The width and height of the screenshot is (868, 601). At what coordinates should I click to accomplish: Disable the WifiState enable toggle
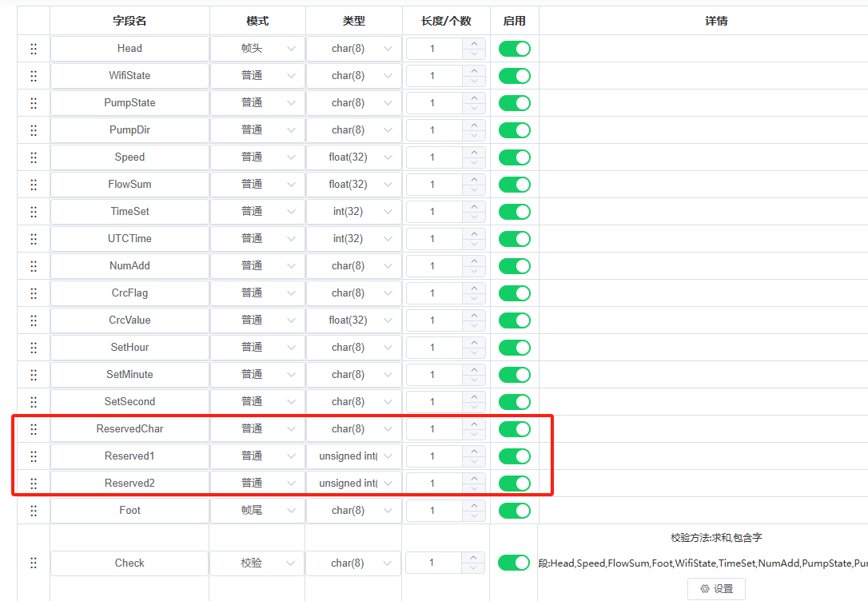[x=514, y=76]
